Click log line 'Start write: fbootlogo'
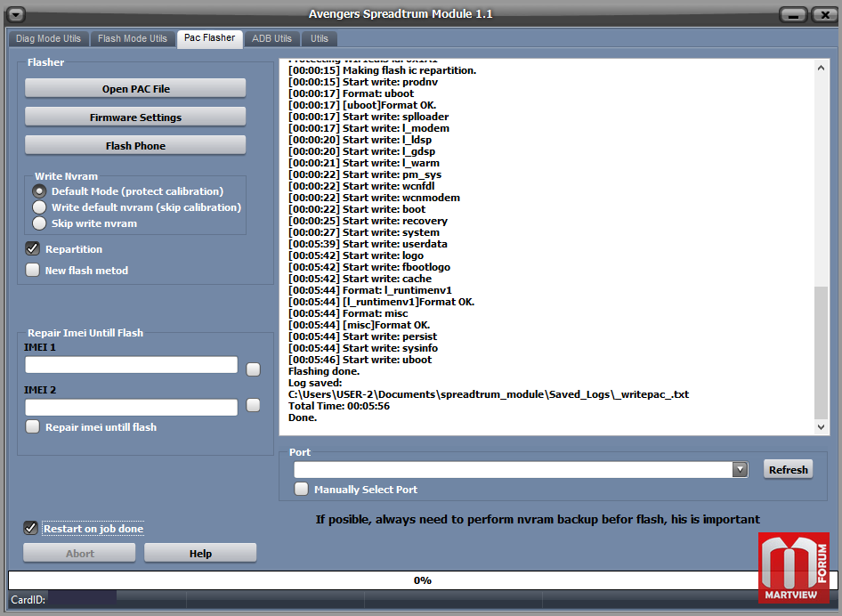This screenshot has width=842, height=616. pyautogui.click(x=369, y=267)
